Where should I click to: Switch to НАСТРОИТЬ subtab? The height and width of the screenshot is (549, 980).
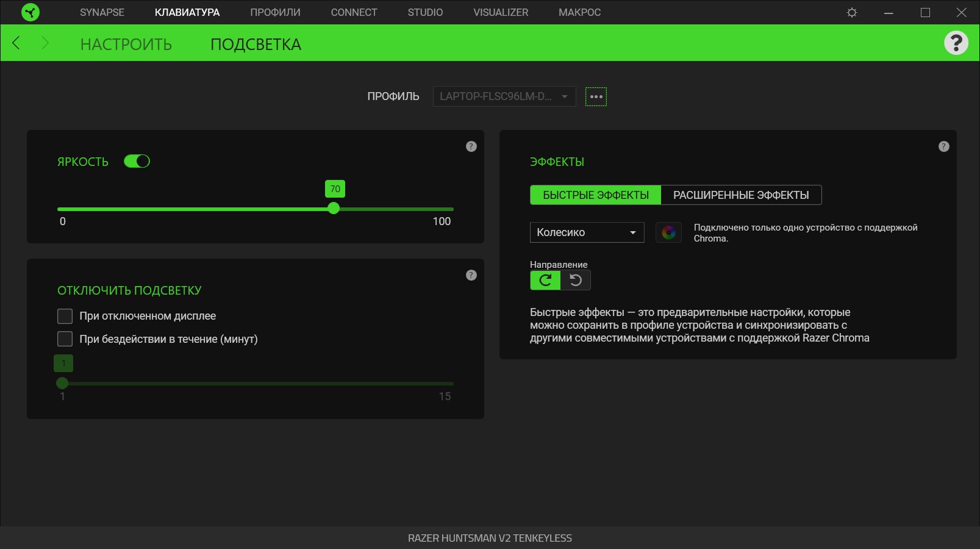point(126,44)
